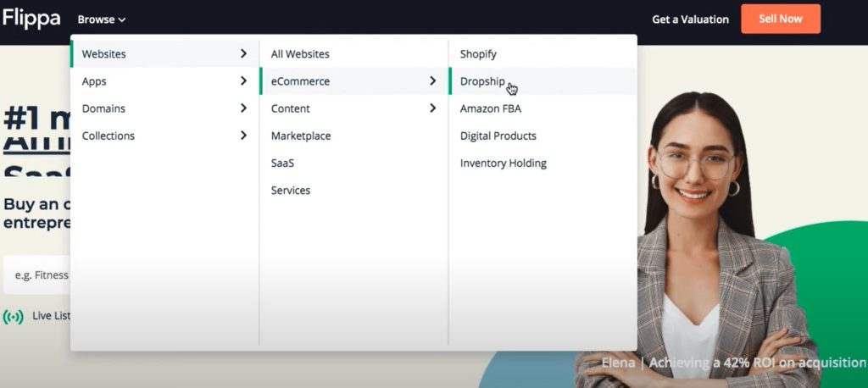Expand the Collections row chevron
The width and height of the screenshot is (868, 388).
(x=243, y=135)
